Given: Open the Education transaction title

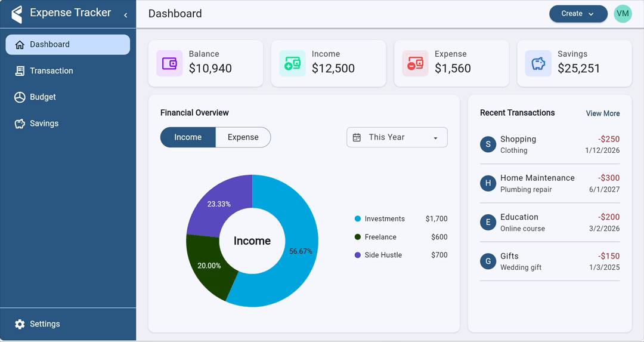Looking at the screenshot, I should click(x=519, y=217).
